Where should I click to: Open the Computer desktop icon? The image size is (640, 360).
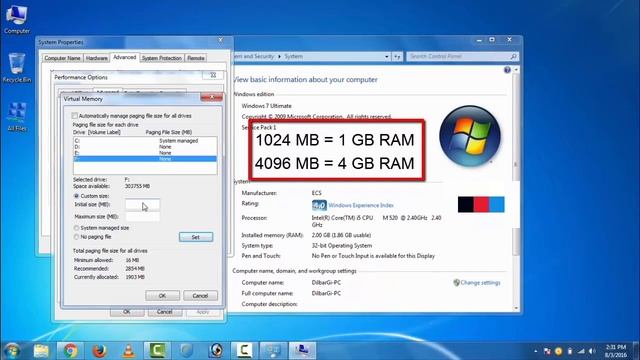point(16,20)
